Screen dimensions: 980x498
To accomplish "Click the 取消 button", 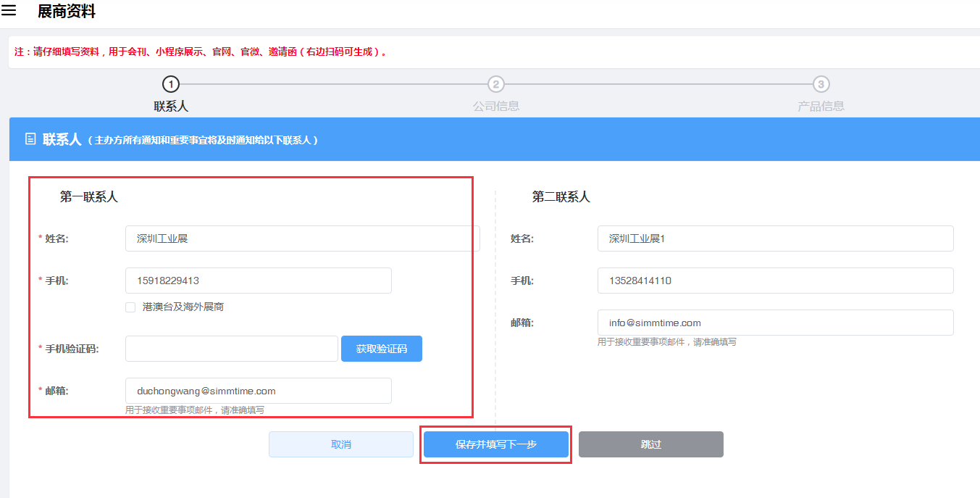I will 341,444.
